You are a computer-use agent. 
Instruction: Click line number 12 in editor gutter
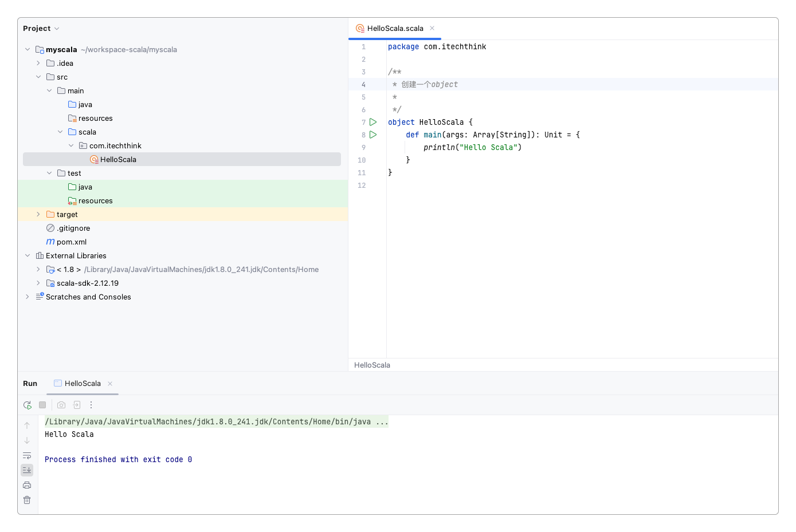pos(362,185)
